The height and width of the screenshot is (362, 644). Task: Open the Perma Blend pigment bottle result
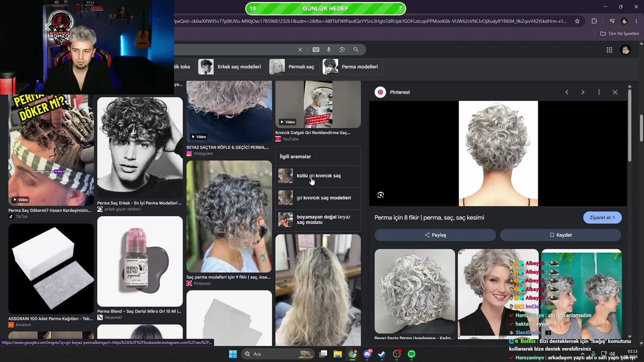pyautogui.click(x=140, y=261)
